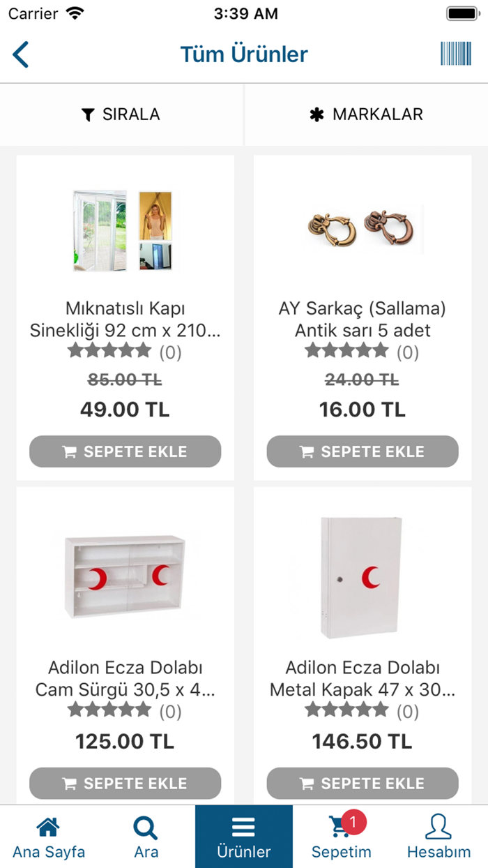
Task: Open Hesabım account icon
Action: point(439,826)
